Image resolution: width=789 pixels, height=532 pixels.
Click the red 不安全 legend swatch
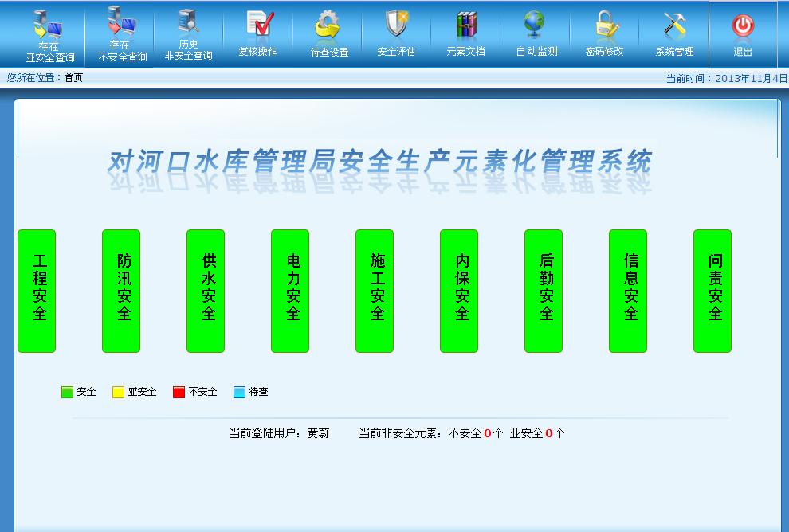[x=179, y=392]
